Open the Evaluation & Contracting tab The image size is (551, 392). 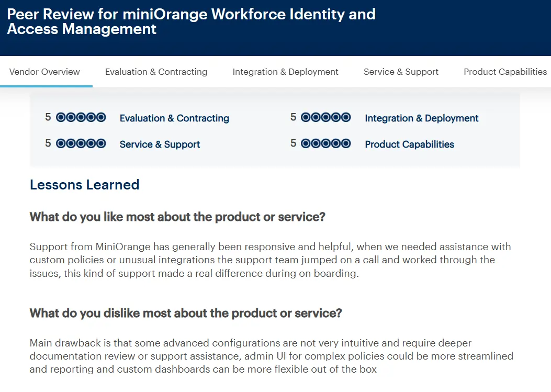(x=156, y=72)
